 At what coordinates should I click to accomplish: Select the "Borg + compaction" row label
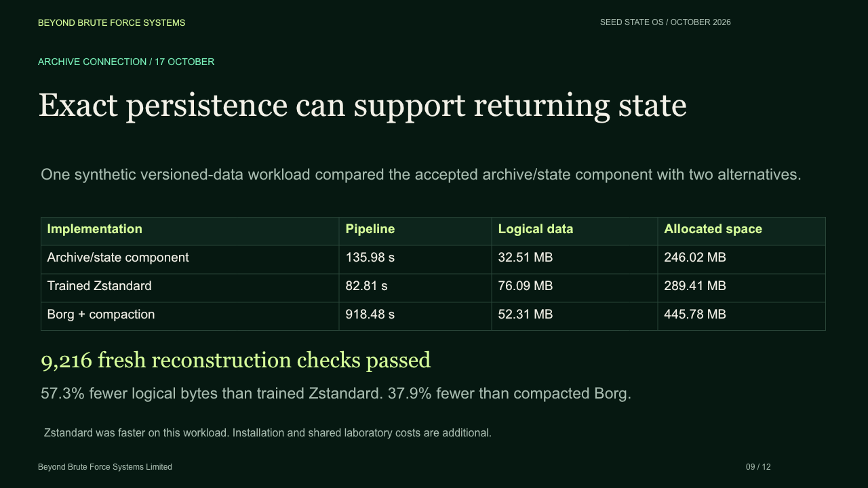(190, 317)
